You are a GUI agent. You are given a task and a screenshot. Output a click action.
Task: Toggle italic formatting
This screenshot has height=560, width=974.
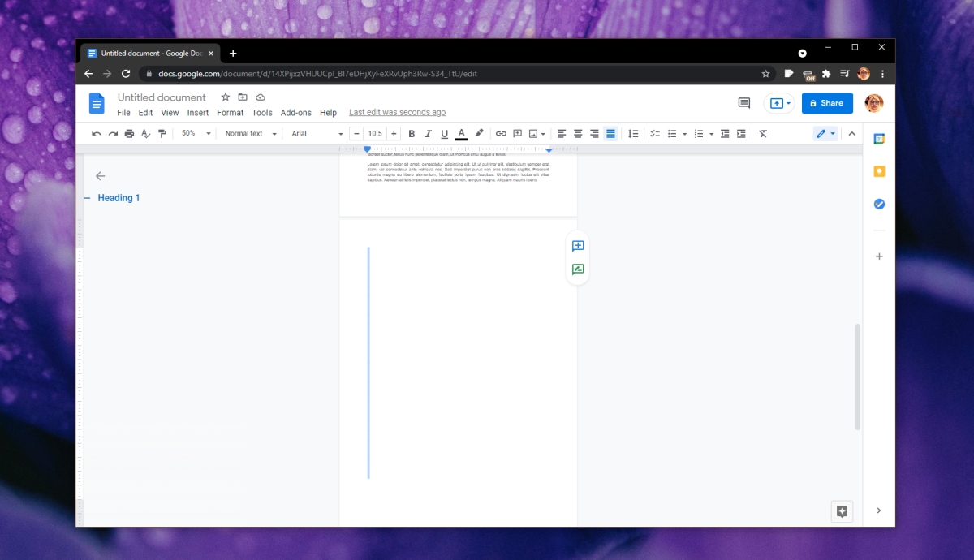pos(428,134)
